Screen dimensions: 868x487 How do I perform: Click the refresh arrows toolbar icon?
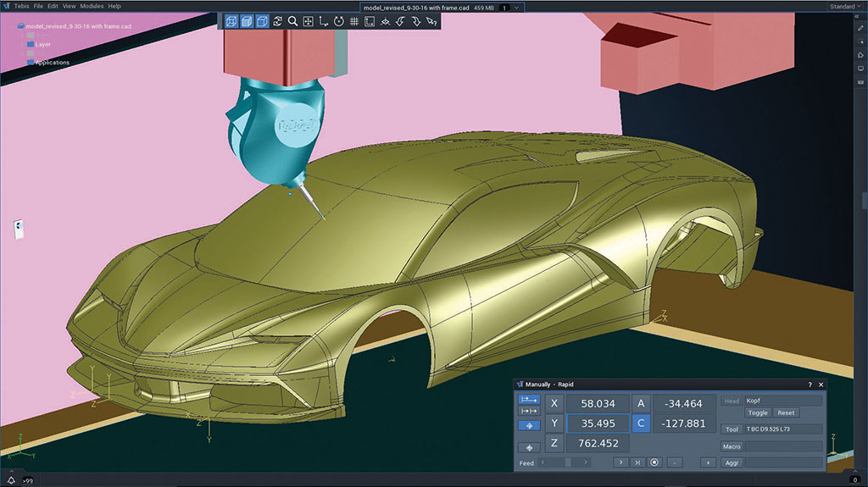pyautogui.click(x=277, y=21)
